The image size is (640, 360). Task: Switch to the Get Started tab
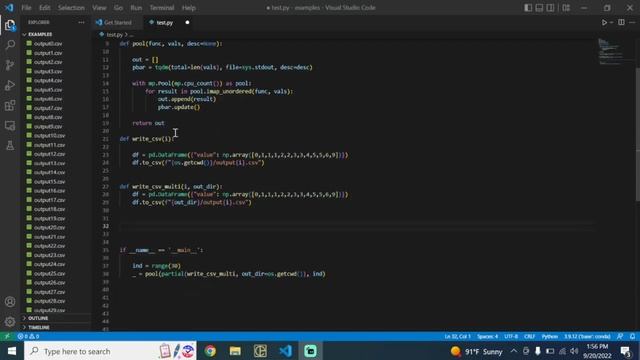pyautogui.click(x=118, y=22)
